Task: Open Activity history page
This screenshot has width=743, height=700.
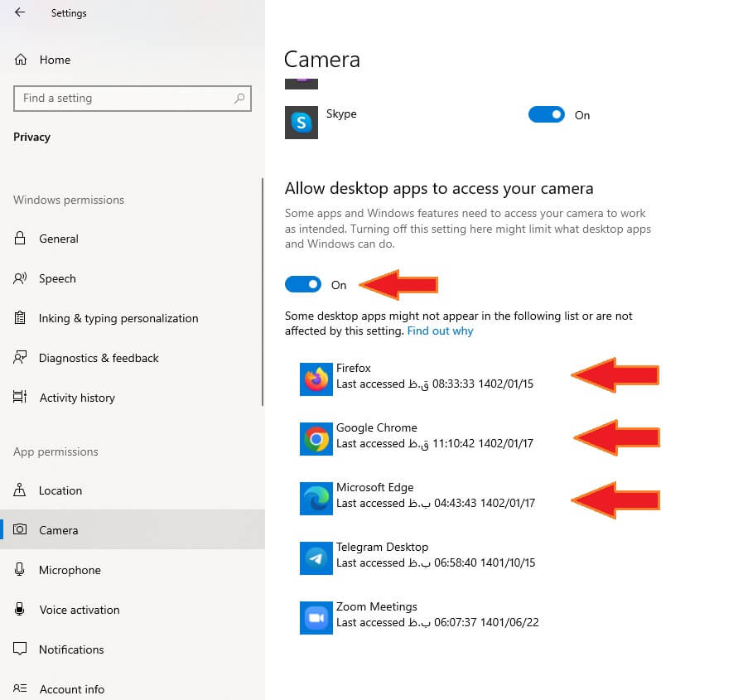Action: [x=77, y=398]
